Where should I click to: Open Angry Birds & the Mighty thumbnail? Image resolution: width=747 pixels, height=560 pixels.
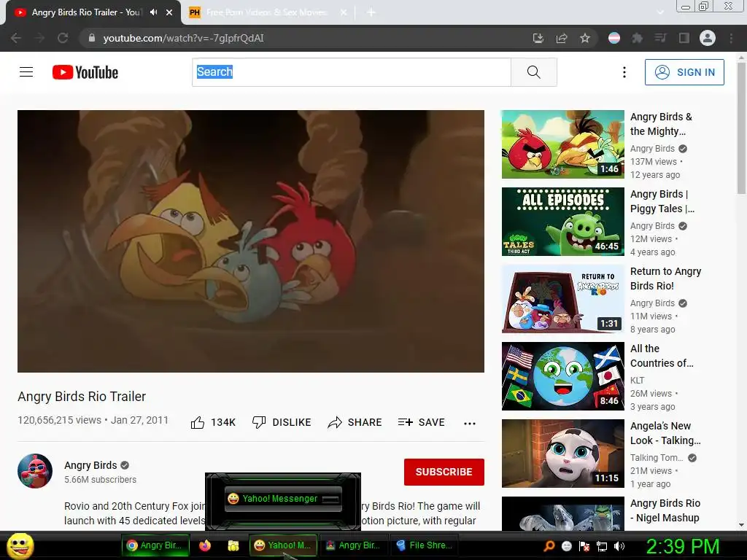[562, 144]
